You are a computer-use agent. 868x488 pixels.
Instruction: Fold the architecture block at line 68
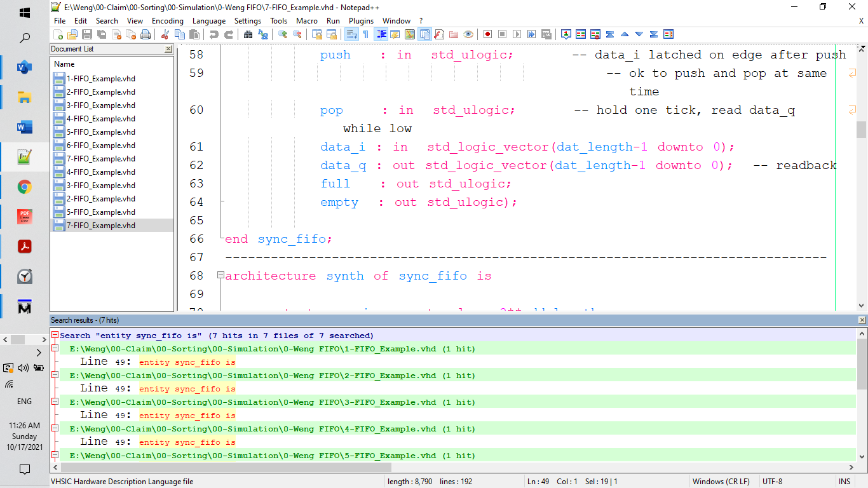tap(220, 275)
